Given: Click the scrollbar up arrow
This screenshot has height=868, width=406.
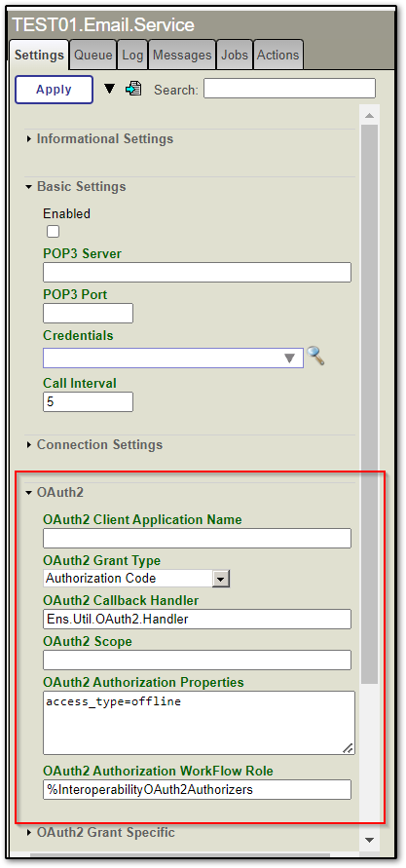Looking at the screenshot, I should tap(370, 116).
